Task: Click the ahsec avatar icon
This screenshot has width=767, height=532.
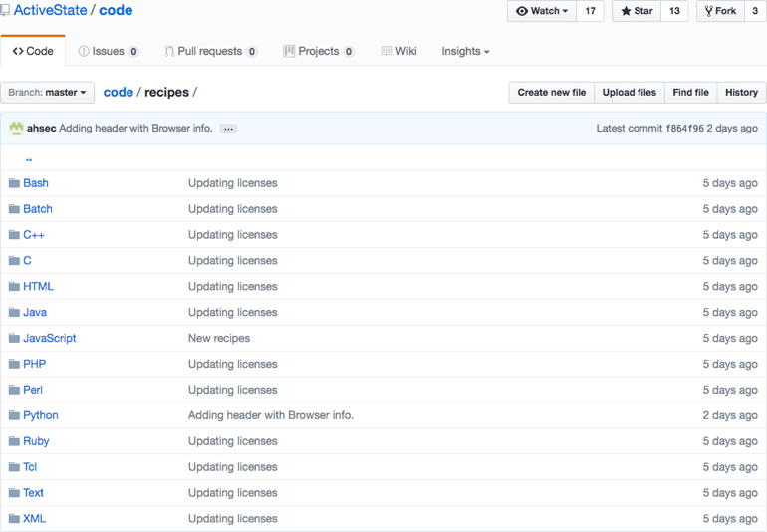Action: pyautogui.click(x=16, y=129)
